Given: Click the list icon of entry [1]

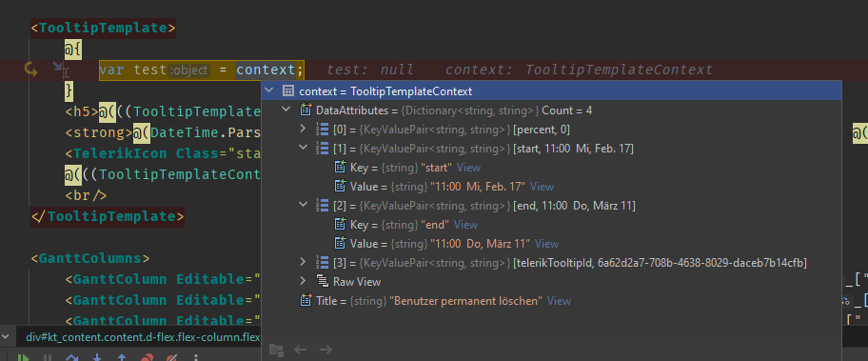Looking at the screenshot, I should point(322,148).
